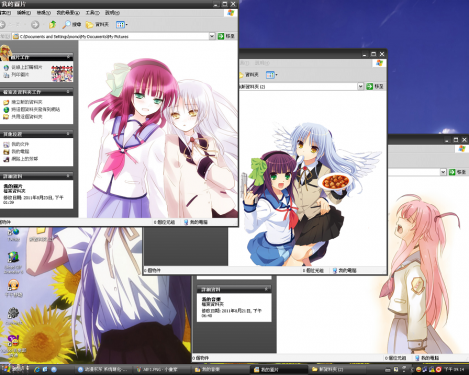Click thumbnail preview in Picture Tasks panel
This screenshot has height=375, width=469.
click(x=62, y=73)
